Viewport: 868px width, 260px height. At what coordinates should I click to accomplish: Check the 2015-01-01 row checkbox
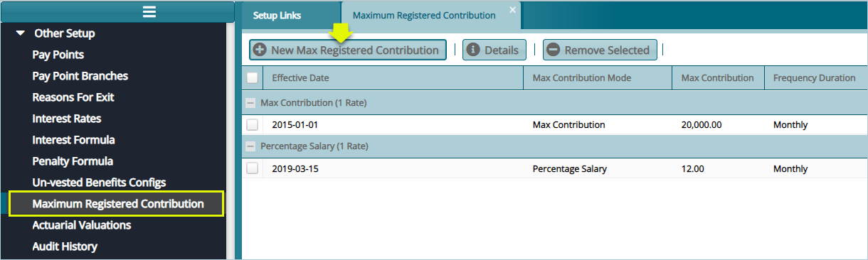[x=253, y=125]
